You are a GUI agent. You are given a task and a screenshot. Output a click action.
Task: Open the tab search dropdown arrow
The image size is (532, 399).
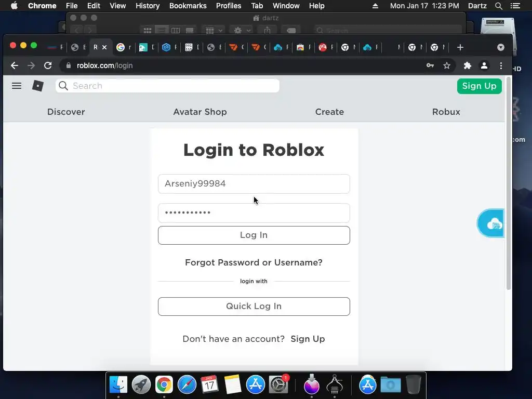pyautogui.click(x=501, y=47)
